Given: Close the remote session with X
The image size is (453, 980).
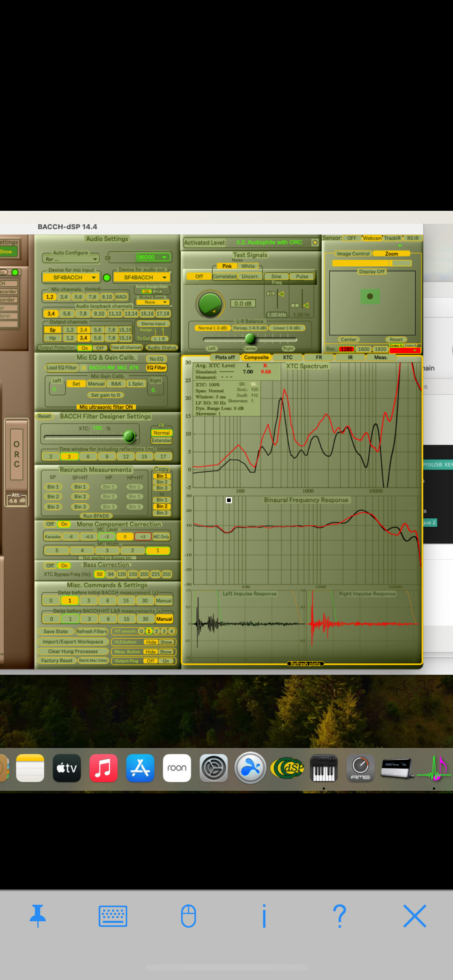Looking at the screenshot, I should pos(415,916).
